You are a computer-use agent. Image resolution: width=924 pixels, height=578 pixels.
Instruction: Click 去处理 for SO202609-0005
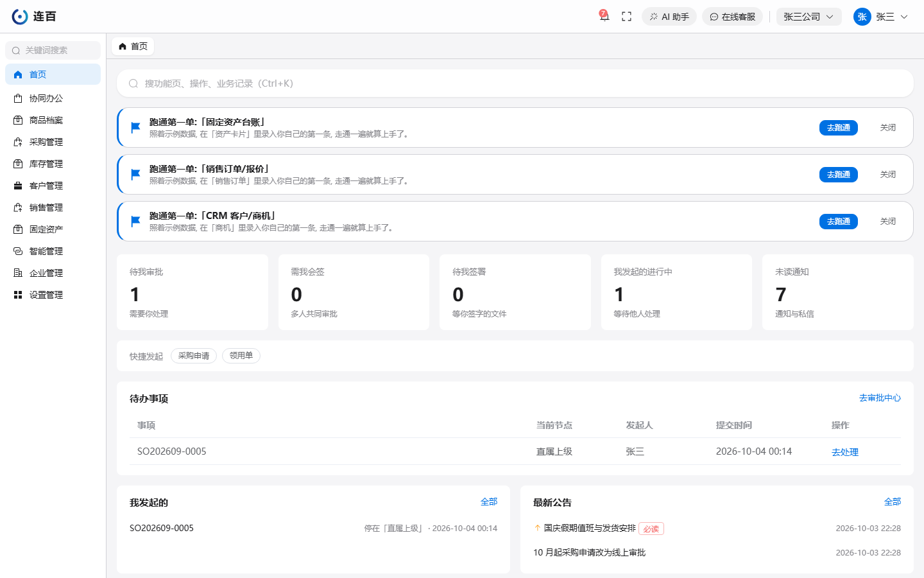845,452
